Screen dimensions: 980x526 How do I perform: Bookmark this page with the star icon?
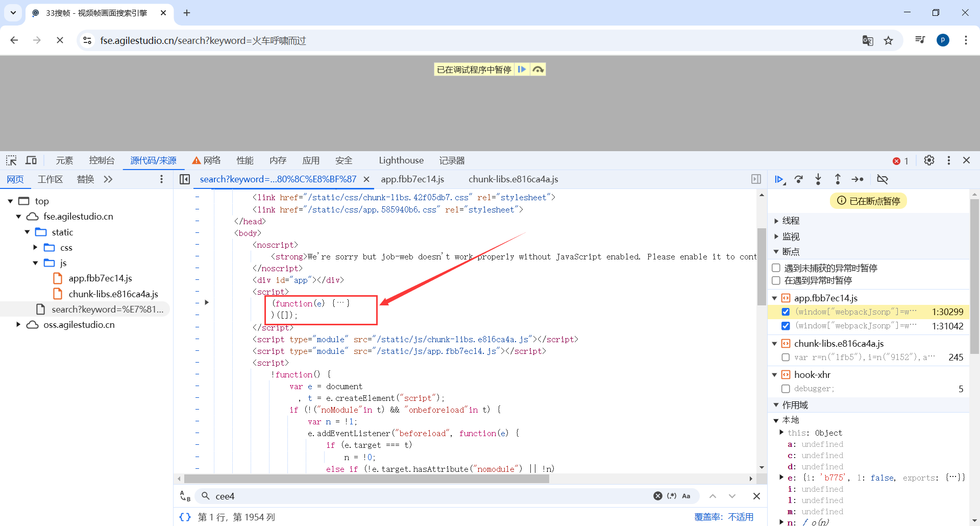coord(889,40)
